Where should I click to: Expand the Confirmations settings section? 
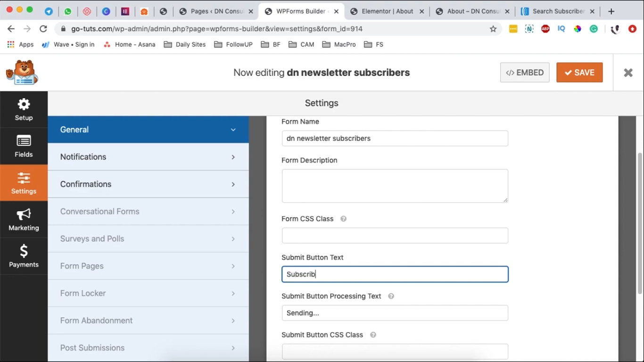(x=148, y=184)
